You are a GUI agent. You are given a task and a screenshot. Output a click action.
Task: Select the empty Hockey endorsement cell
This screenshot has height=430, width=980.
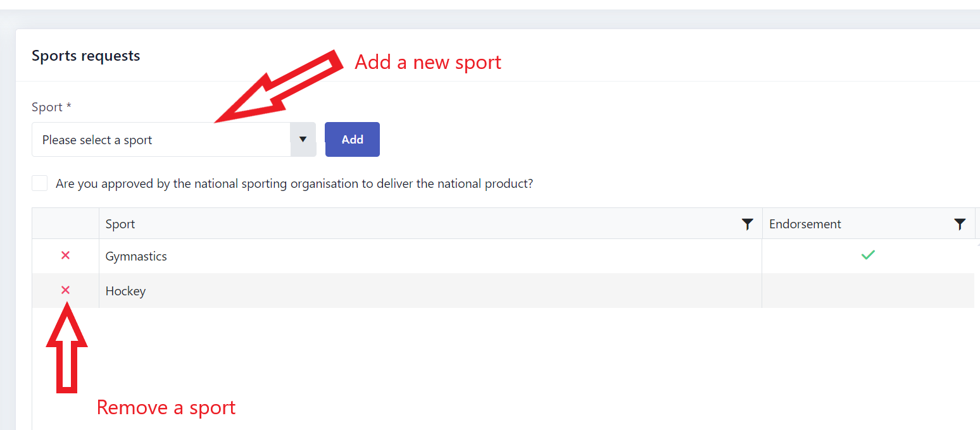pyautogui.click(x=868, y=291)
